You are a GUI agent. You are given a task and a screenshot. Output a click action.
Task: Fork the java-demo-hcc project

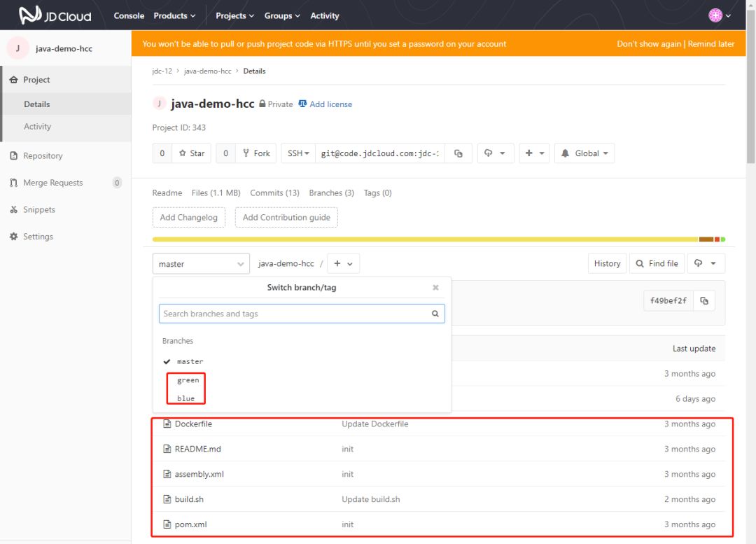[256, 153]
